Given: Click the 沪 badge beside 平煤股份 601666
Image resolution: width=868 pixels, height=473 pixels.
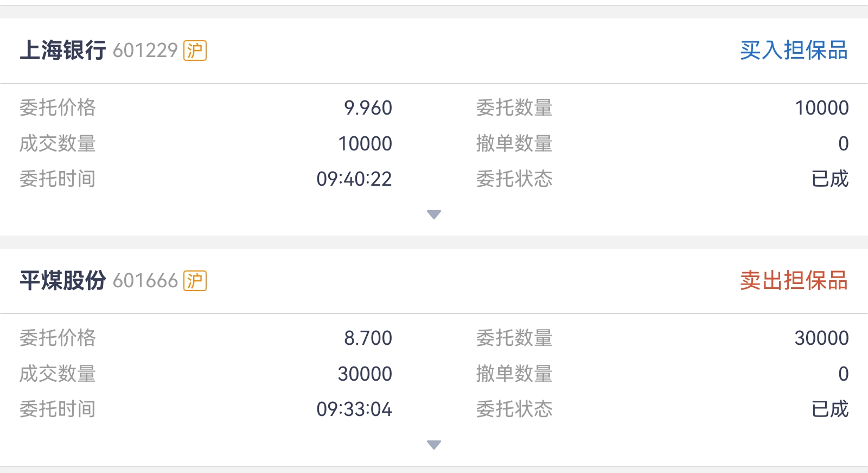Looking at the screenshot, I should (x=195, y=281).
